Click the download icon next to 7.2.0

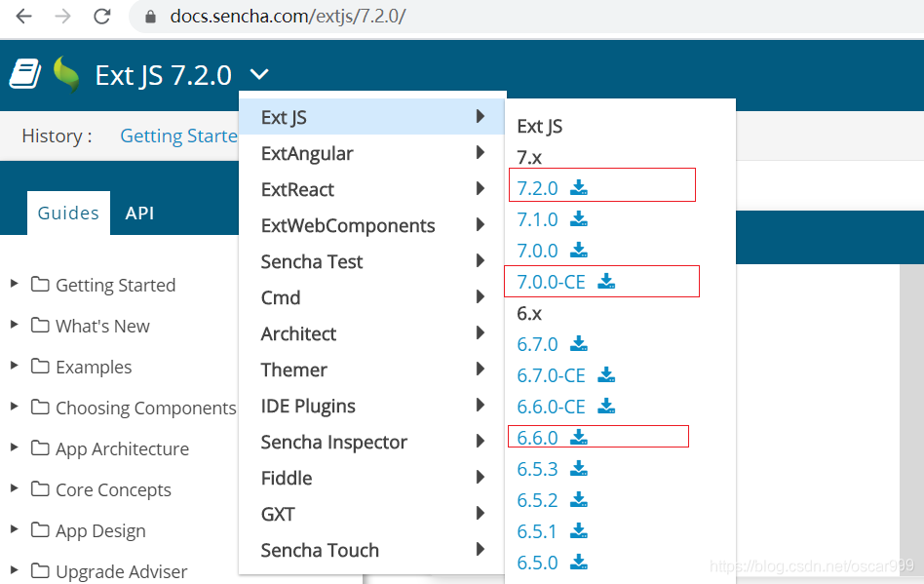579,188
